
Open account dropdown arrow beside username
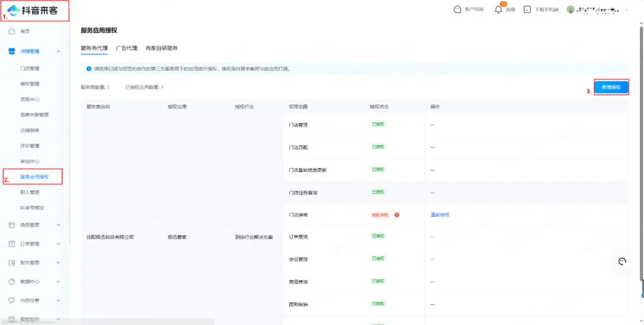coord(626,10)
